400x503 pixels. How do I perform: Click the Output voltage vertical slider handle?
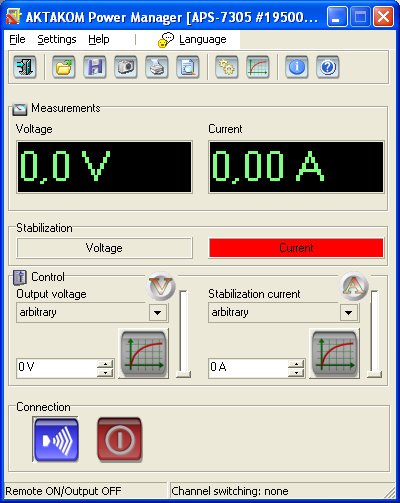183,373
